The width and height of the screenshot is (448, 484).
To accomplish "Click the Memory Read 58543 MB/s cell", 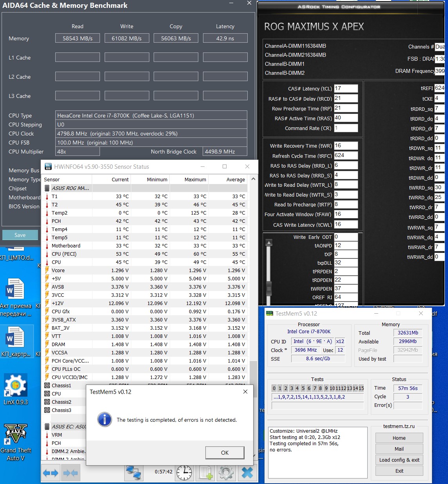I will 78,38.
